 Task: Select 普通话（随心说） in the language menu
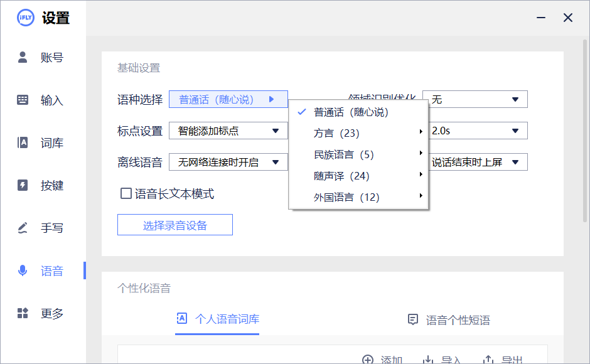pyautogui.click(x=358, y=112)
